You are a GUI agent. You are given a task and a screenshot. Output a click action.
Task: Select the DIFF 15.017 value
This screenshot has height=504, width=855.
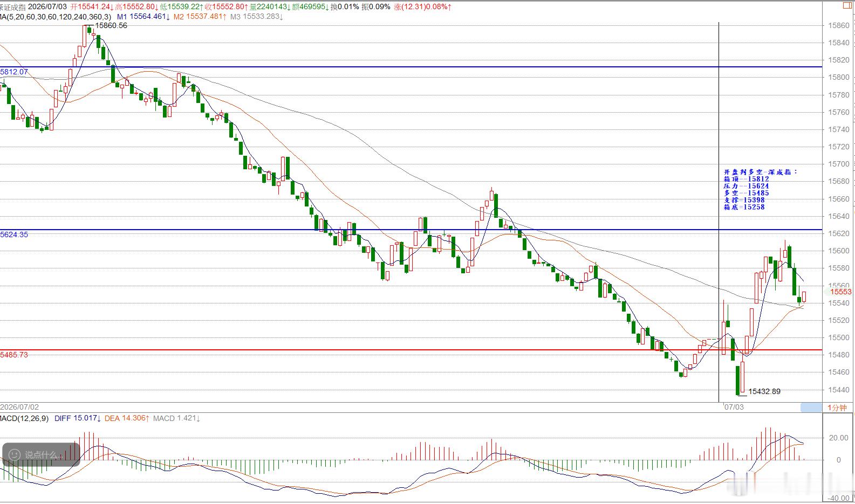point(78,418)
